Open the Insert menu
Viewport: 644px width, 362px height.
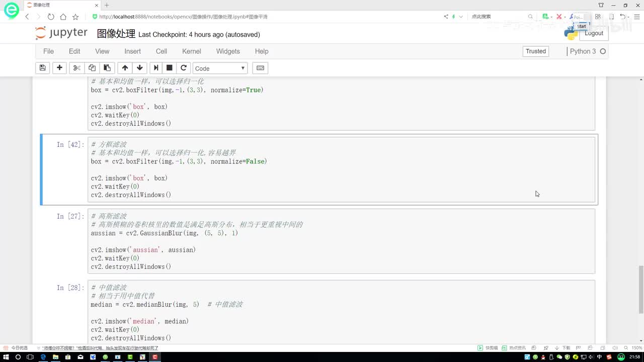pyautogui.click(x=133, y=51)
